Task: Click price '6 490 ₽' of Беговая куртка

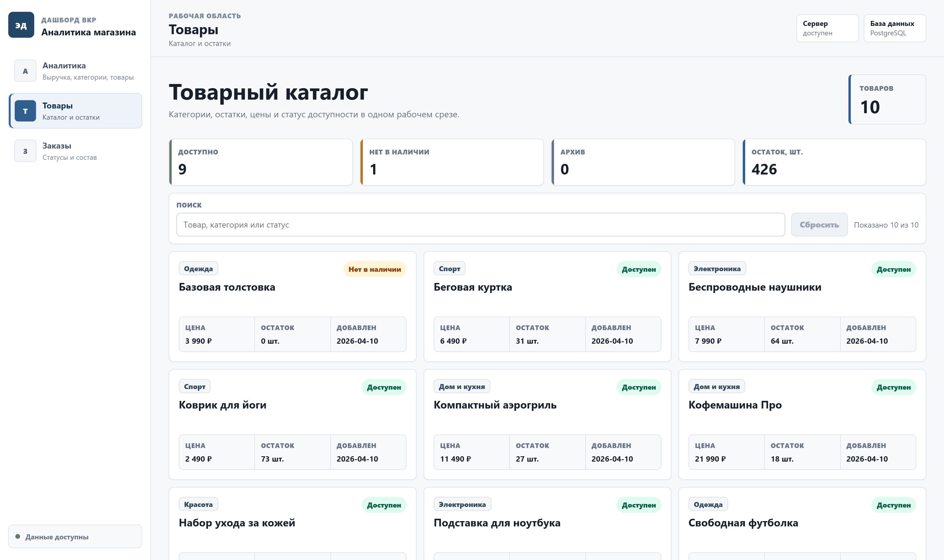Action: point(453,341)
